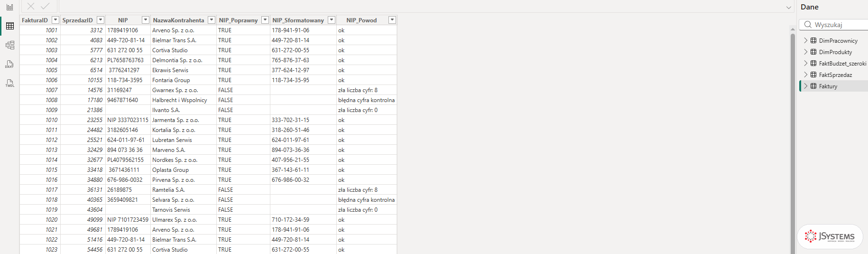Expand the FaktBudzet_szeroki table node
Image resolution: width=868 pixels, height=254 pixels.
click(805, 63)
